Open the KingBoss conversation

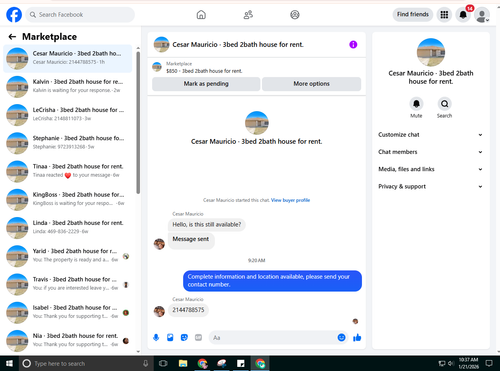(x=68, y=199)
